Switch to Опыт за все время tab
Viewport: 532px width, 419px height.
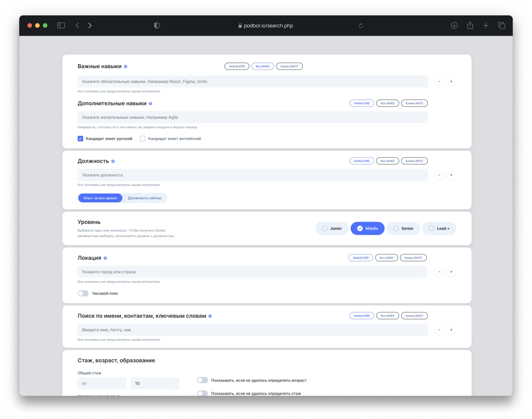100,198
